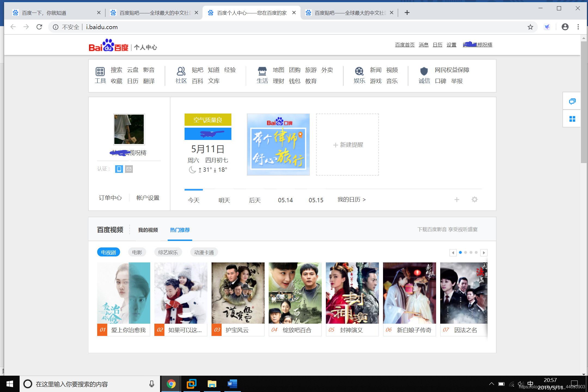
Task: Open calendar settings gear icon
Action: tap(474, 200)
